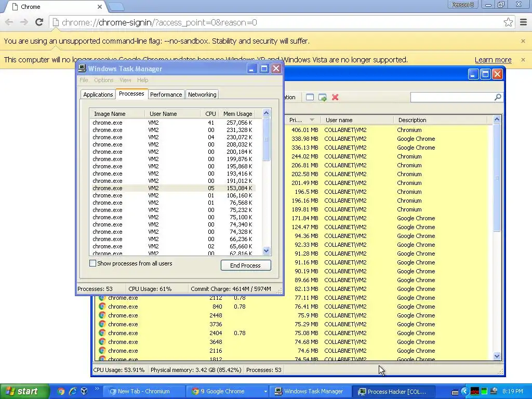This screenshot has width=532, height=399.
Task: Sort Process Hacker list by User name column
Action: pyautogui.click(x=357, y=120)
